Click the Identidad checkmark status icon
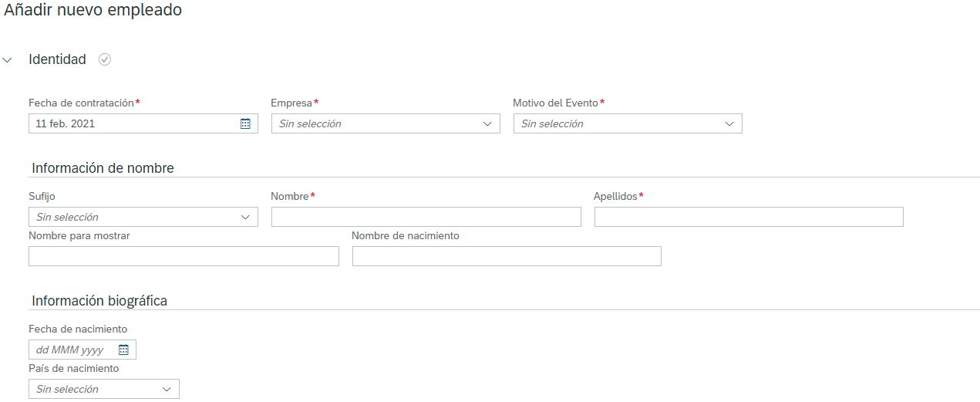The image size is (980, 402). point(105,59)
